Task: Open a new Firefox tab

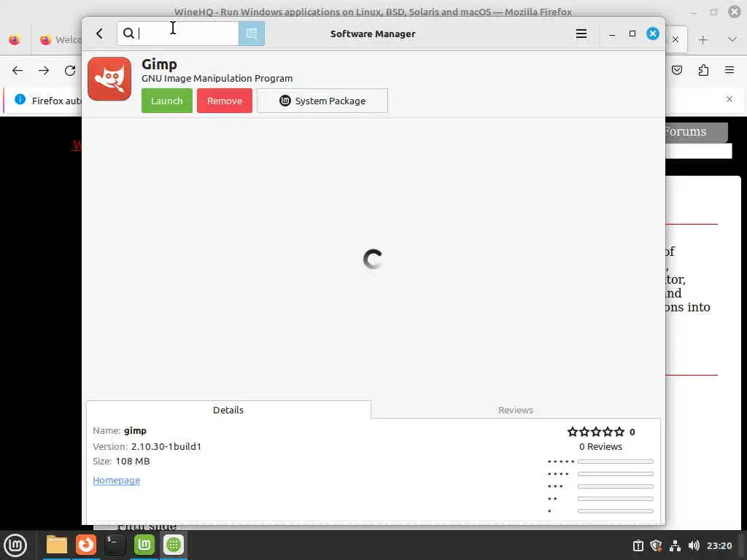Action: [703, 40]
